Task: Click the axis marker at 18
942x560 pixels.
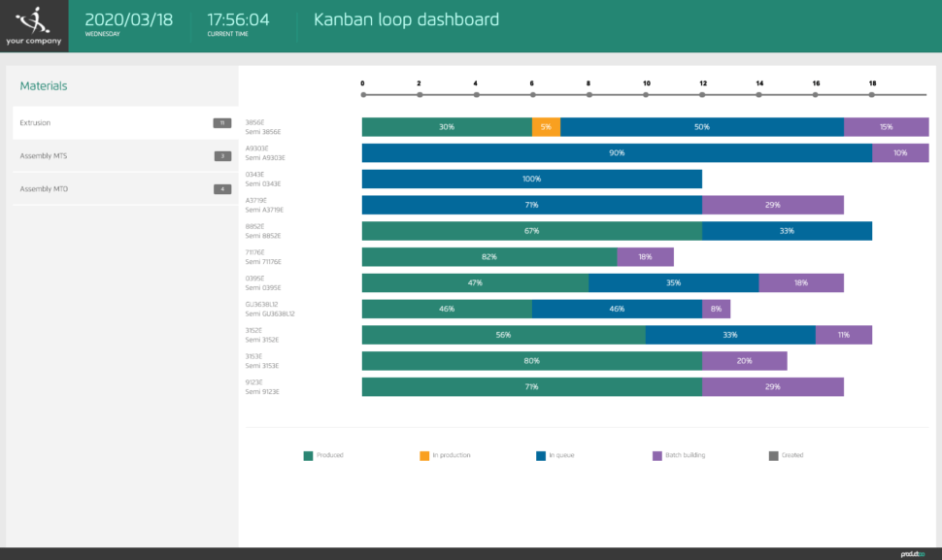Action: (872, 95)
